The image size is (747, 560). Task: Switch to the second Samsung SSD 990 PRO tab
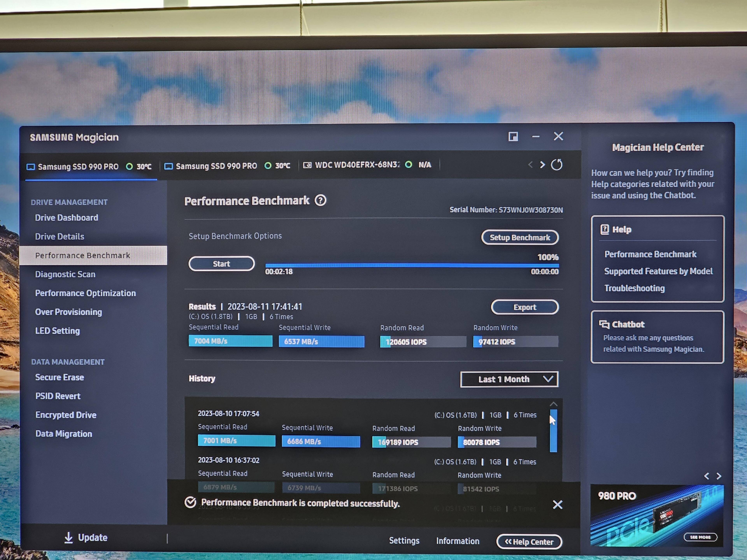(x=216, y=166)
